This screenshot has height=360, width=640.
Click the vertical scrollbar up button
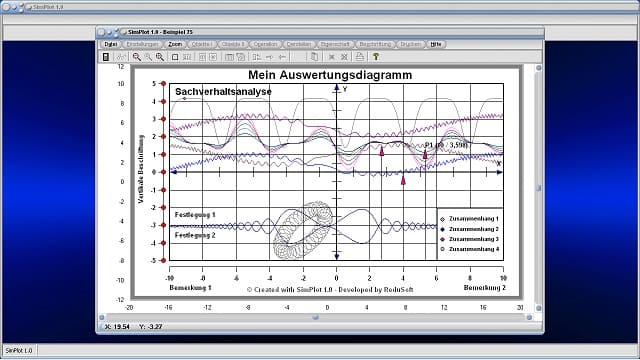coord(538,68)
